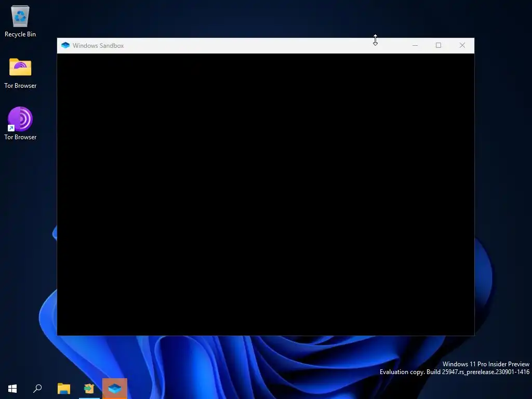Select the Tor Browser folder icon
The image size is (532, 399).
[x=20, y=67]
